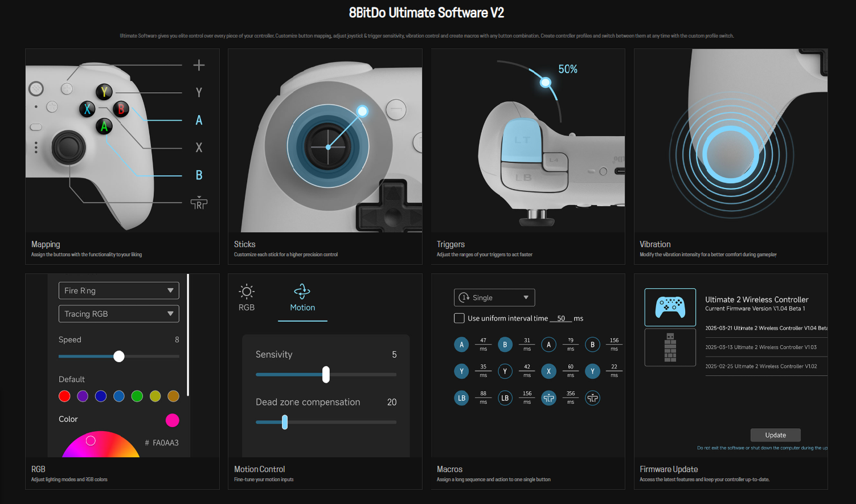The width and height of the screenshot is (856, 504).
Task: Select the filled X step before 60 ms
Action: tap(548, 371)
